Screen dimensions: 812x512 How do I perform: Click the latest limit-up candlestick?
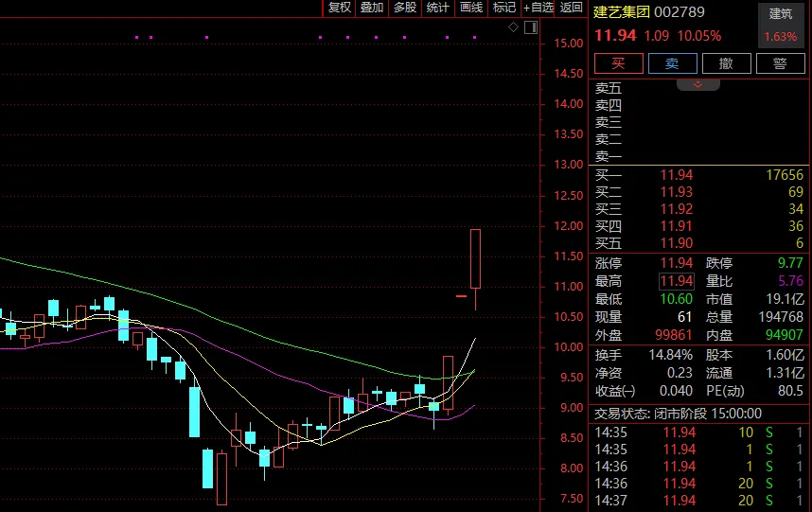475,258
